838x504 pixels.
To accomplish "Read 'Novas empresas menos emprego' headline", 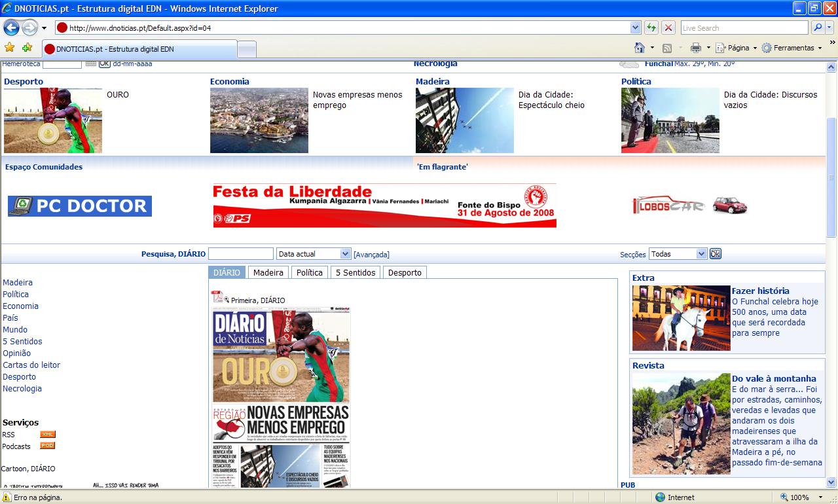I will pos(357,99).
